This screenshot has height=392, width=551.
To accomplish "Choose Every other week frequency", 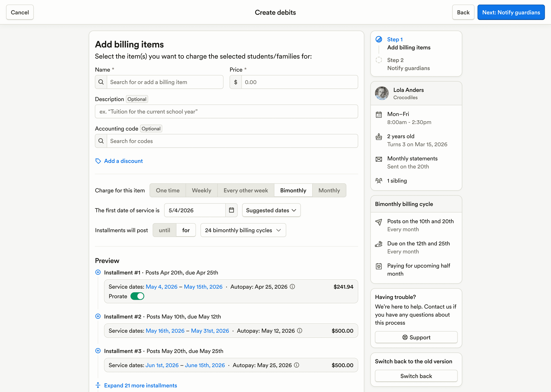I will [x=246, y=190].
